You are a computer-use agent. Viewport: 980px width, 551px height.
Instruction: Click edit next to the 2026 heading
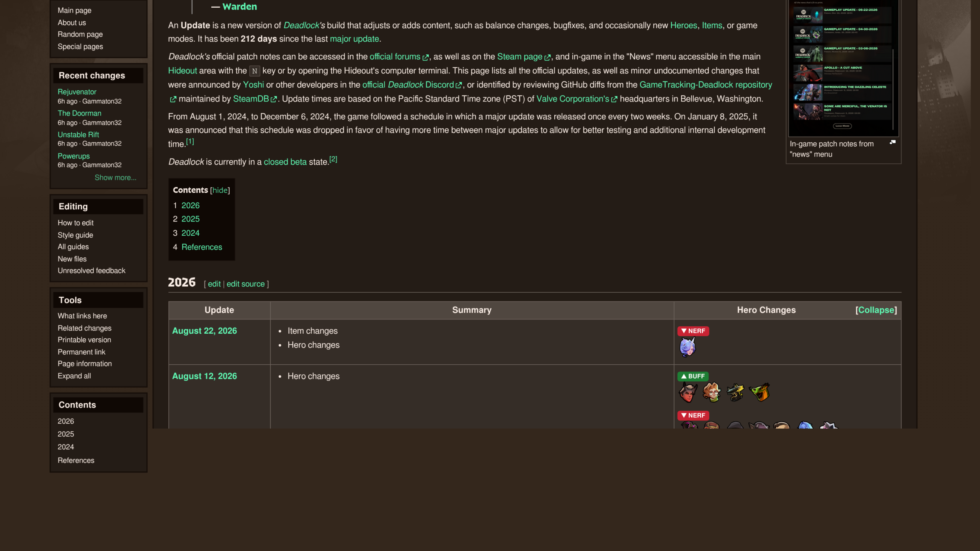[x=214, y=284]
